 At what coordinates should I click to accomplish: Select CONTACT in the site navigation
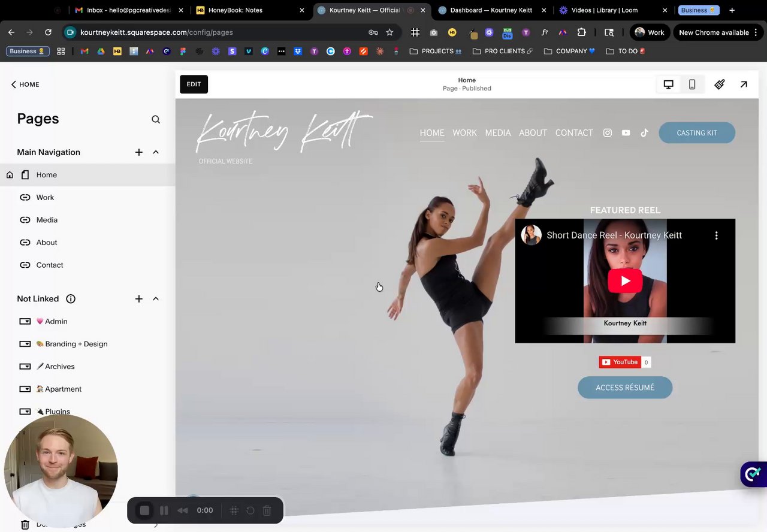pyautogui.click(x=574, y=133)
